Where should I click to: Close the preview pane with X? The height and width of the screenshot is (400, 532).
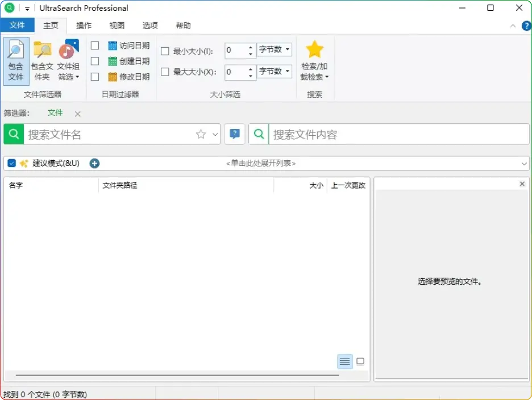tap(522, 184)
